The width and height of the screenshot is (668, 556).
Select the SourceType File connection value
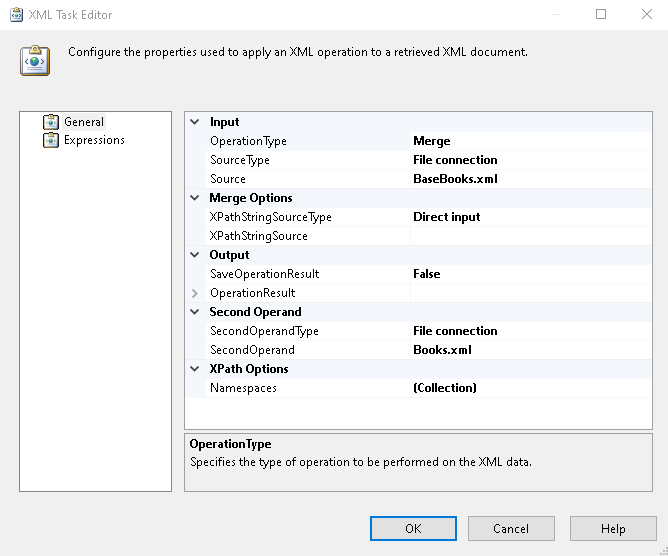click(455, 160)
